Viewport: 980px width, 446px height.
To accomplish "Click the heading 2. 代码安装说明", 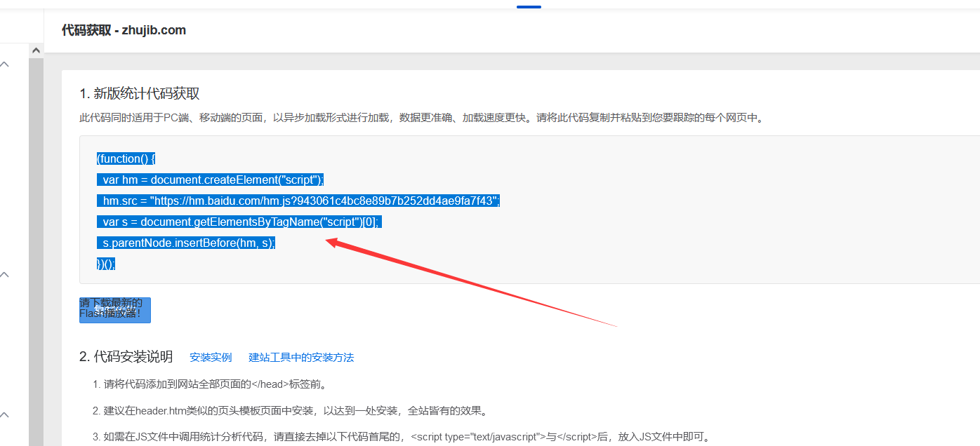I will pyautogui.click(x=126, y=357).
